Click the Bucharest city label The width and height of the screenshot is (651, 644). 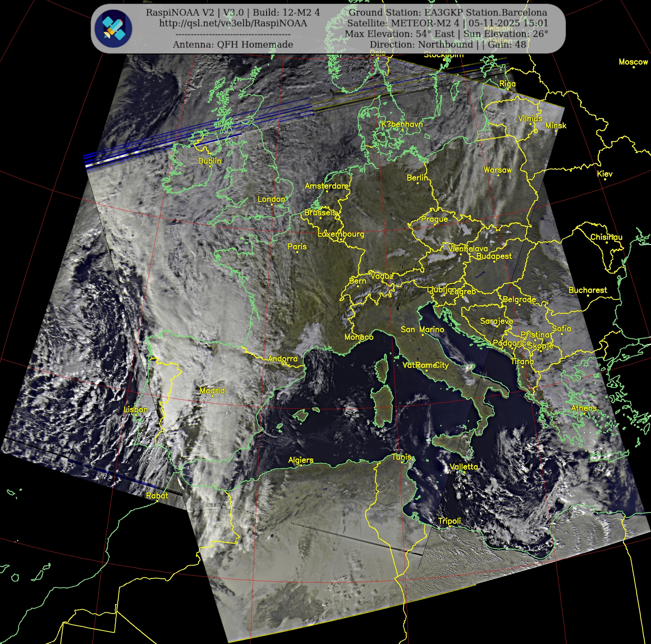pyautogui.click(x=588, y=290)
